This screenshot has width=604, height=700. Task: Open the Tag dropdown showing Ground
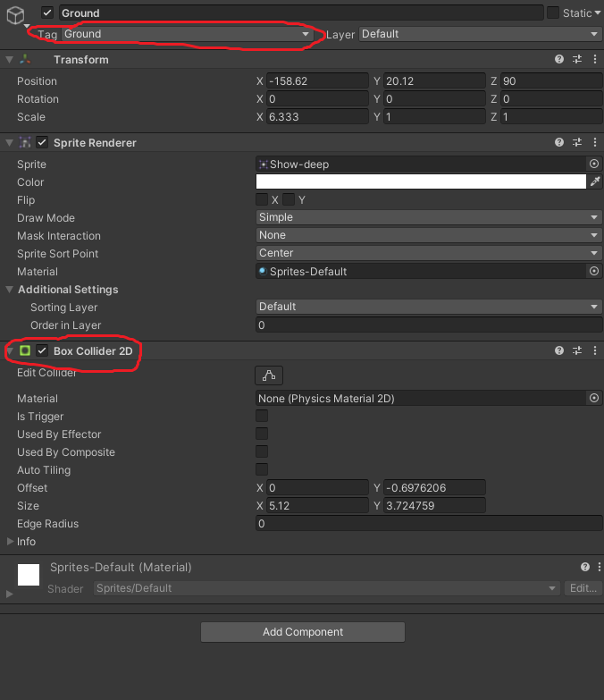click(x=188, y=34)
